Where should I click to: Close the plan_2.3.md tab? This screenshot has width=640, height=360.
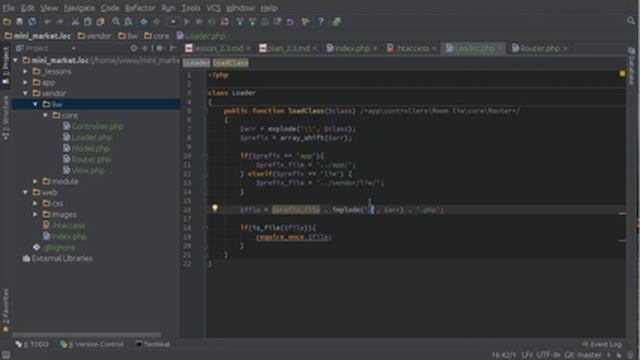pos(315,49)
